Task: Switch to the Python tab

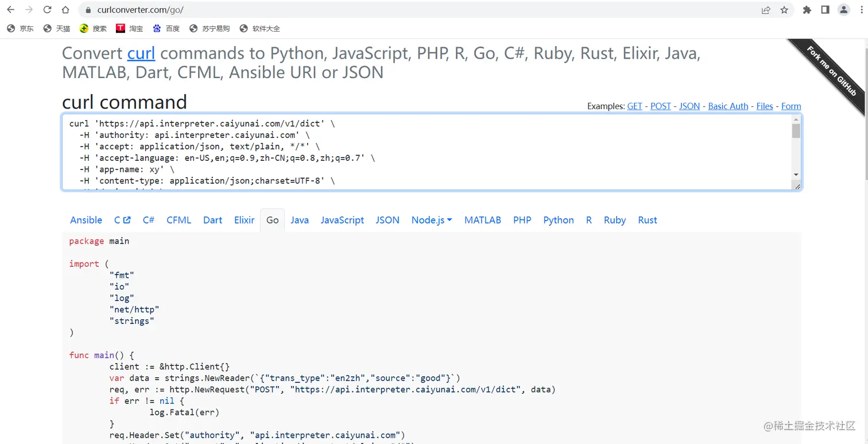Action: (558, 220)
